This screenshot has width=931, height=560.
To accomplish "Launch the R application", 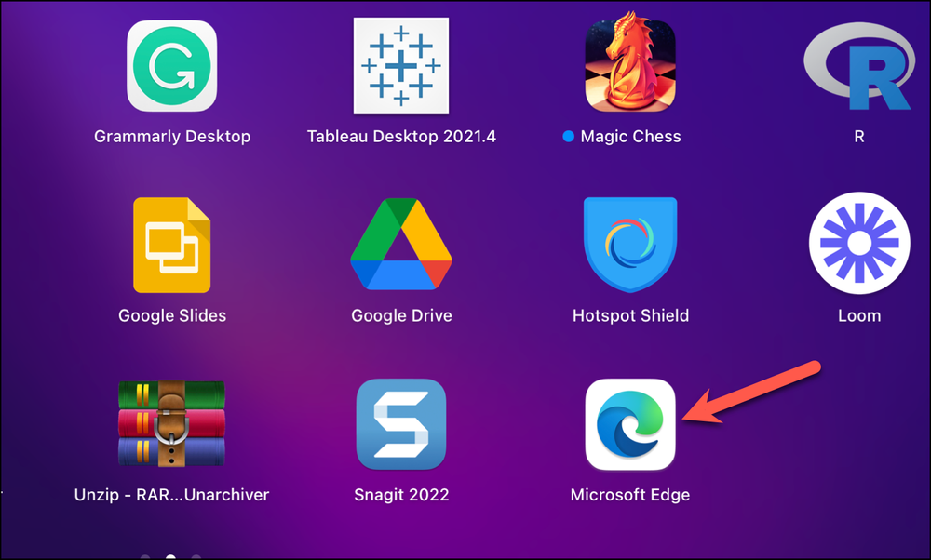I will coord(859,65).
